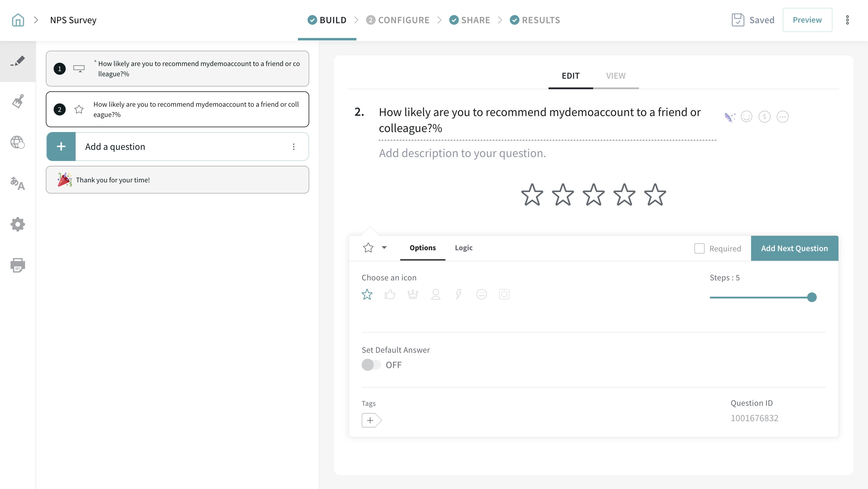Switch to the VIEW tab
Image resolution: width=868 pixels, height=489 pixels.
(616, 76)
